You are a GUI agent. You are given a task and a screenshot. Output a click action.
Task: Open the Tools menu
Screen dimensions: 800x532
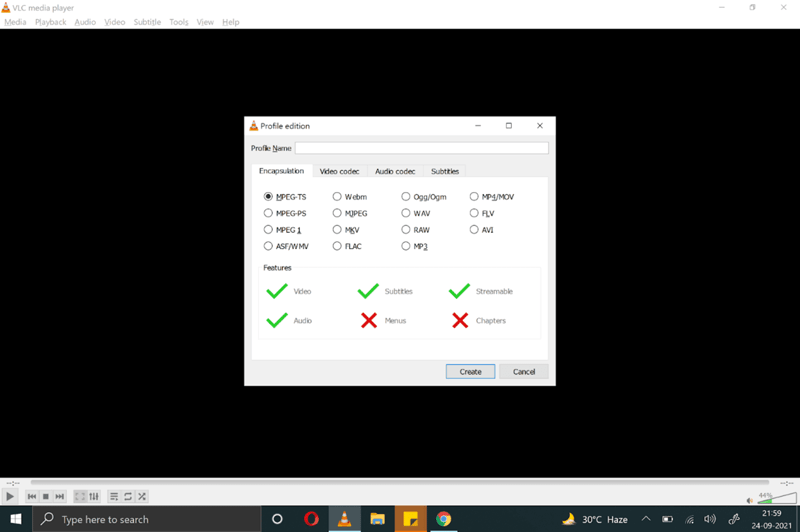click(179, 22)
